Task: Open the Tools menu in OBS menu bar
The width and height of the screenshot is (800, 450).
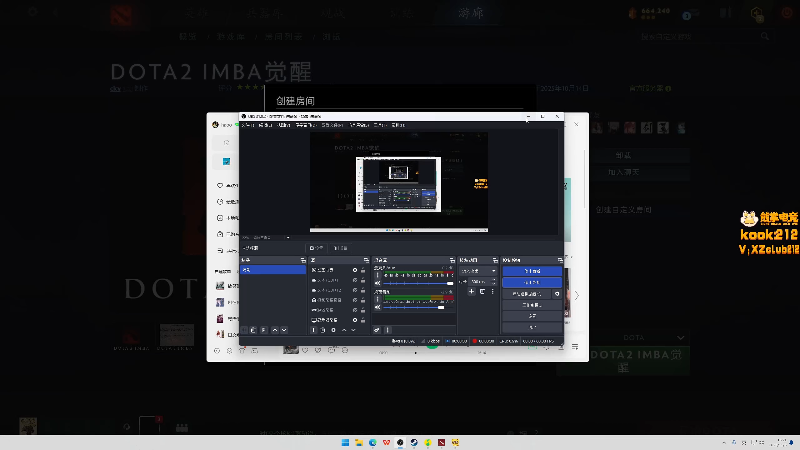Action: point(380,125)
